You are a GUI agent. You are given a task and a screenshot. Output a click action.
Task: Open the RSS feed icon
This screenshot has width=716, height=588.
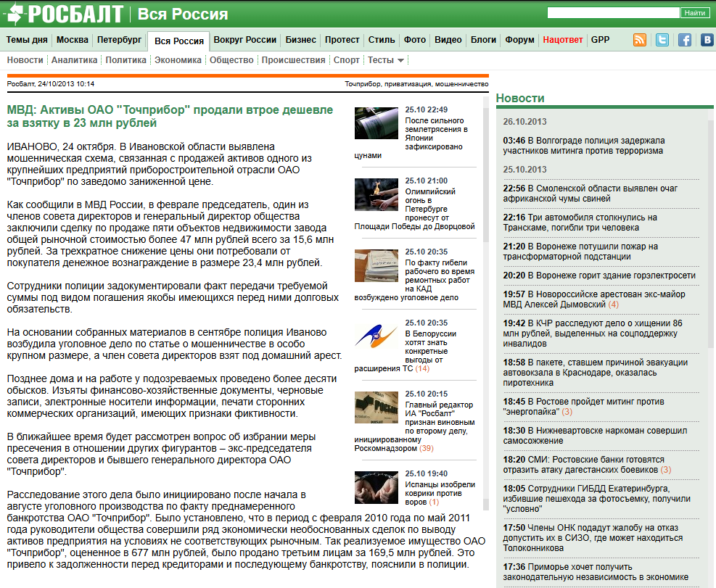(640, 40)
